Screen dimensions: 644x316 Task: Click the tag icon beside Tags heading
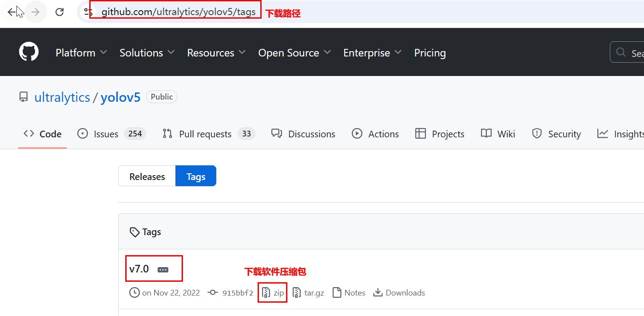coord(134,232)
